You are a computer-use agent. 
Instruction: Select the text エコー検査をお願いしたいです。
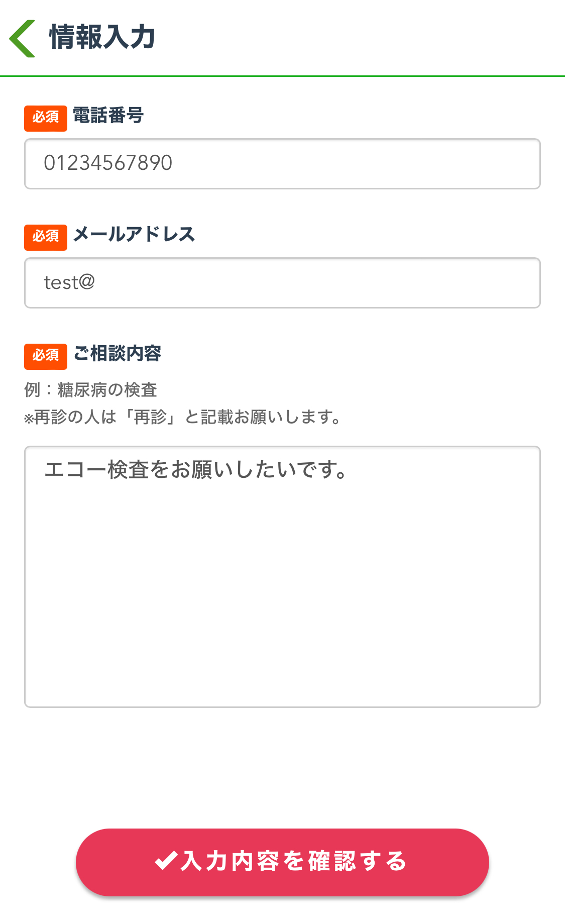[196, 470]
